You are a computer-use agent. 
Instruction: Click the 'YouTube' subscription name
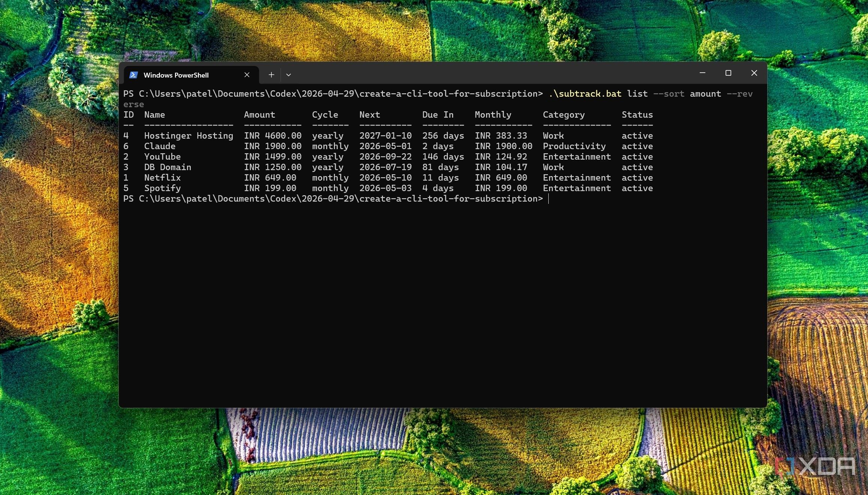[x=162, y=157]
